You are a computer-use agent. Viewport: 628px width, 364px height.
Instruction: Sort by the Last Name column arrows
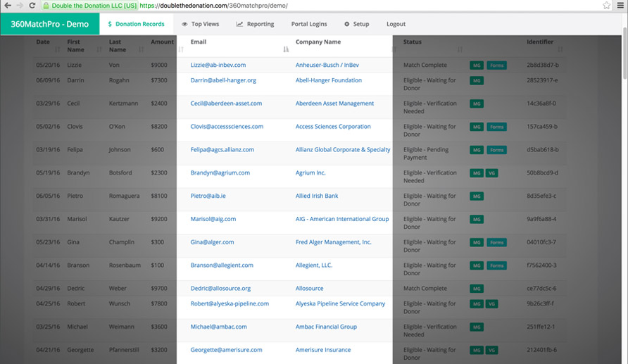(141, 49)
